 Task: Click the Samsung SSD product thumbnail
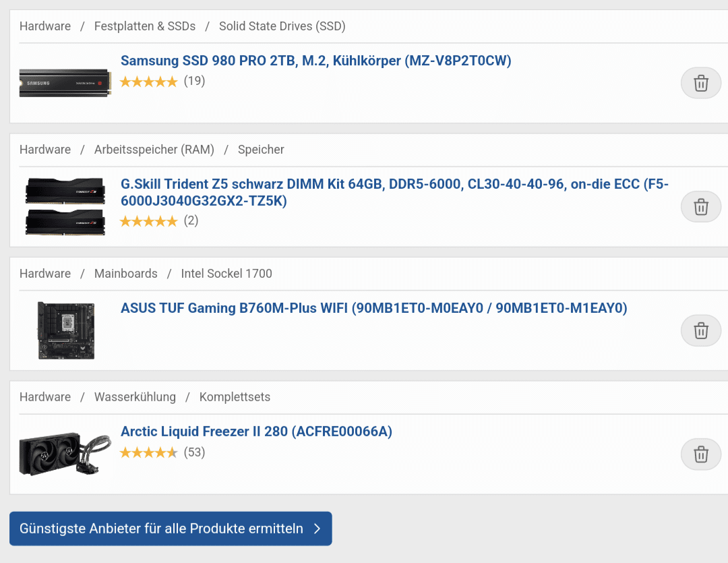pyautogui.click(x=65, y=83)
